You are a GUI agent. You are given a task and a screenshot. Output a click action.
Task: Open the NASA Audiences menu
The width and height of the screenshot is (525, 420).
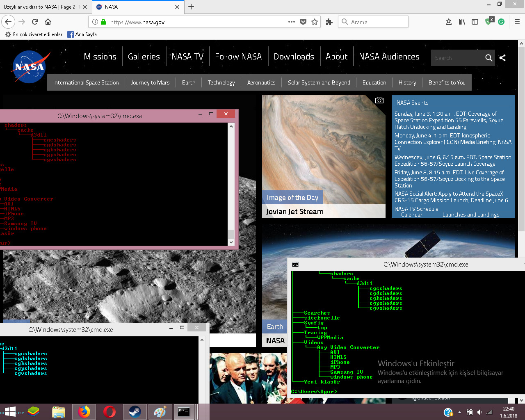pos(389,57)
